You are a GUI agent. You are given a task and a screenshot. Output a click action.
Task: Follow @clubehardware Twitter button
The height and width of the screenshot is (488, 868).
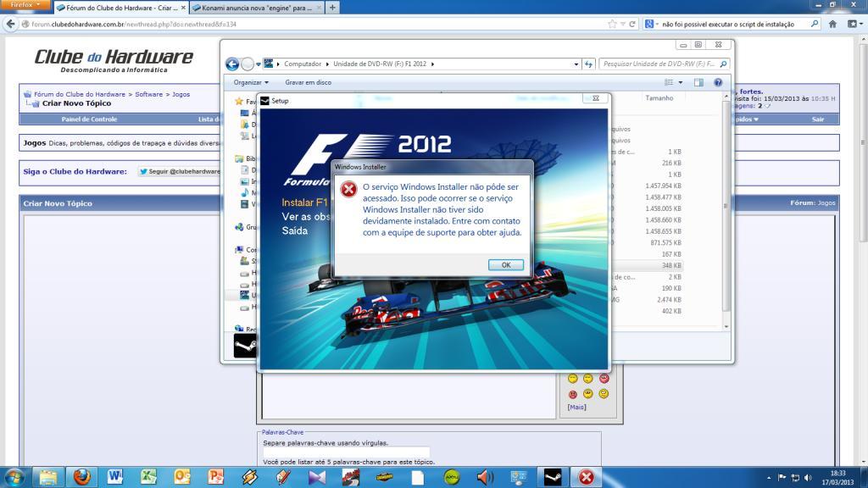(x=180, y=171)
